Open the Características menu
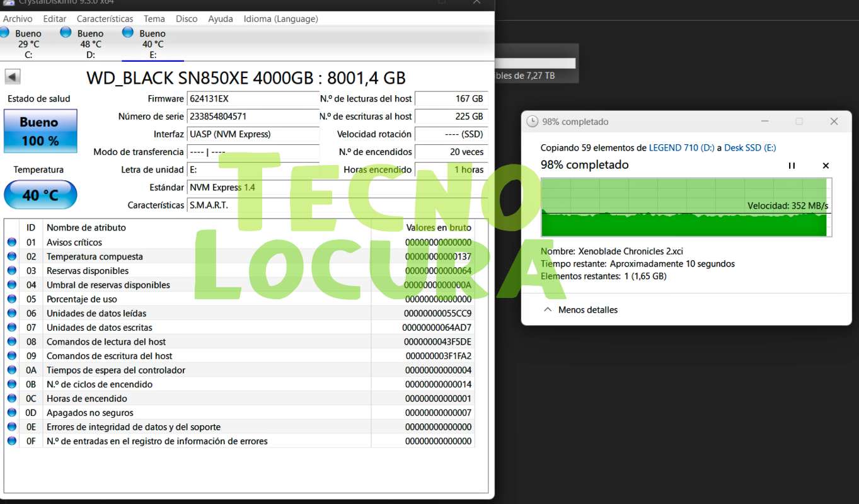Viewport: 859px width, 504px height. (x=105, y=19)
